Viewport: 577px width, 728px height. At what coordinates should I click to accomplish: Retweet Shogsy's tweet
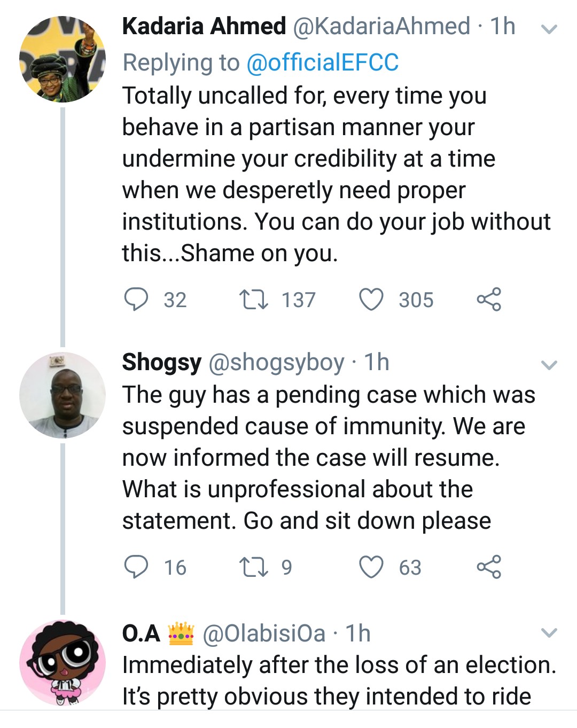(253, 567)
